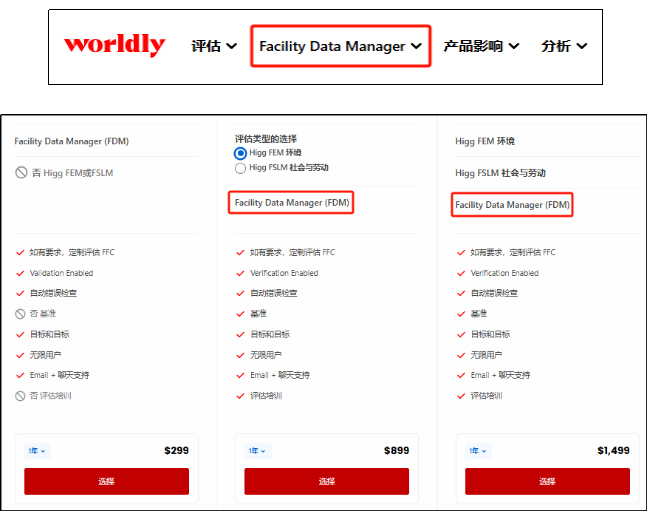Click the Validation Enabled feature text
The image size is (649, 513).
[61, 273]
